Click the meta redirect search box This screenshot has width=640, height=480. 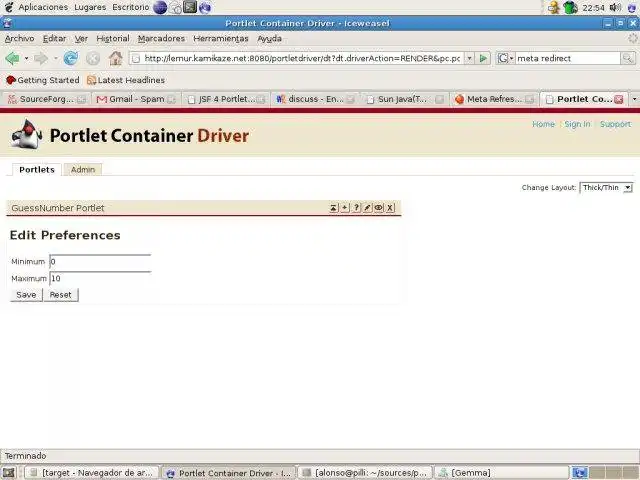pyautogui.click(x=567, y=58)
